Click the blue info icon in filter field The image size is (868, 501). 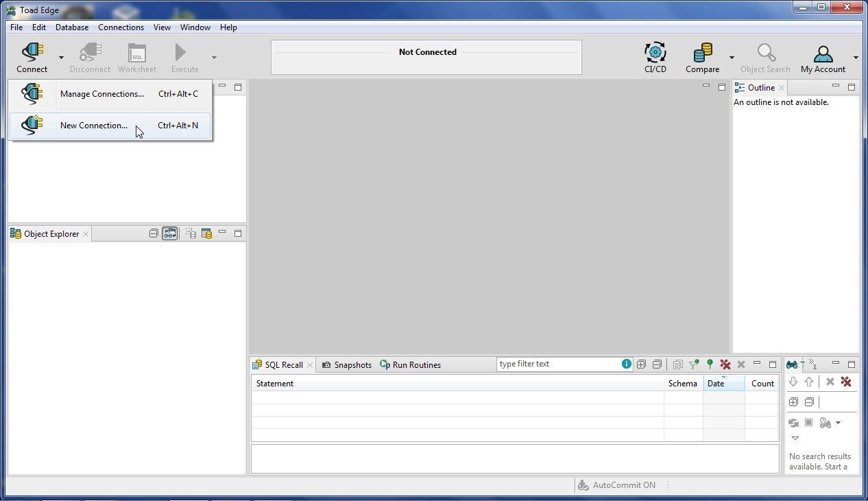tap(626, 364)
